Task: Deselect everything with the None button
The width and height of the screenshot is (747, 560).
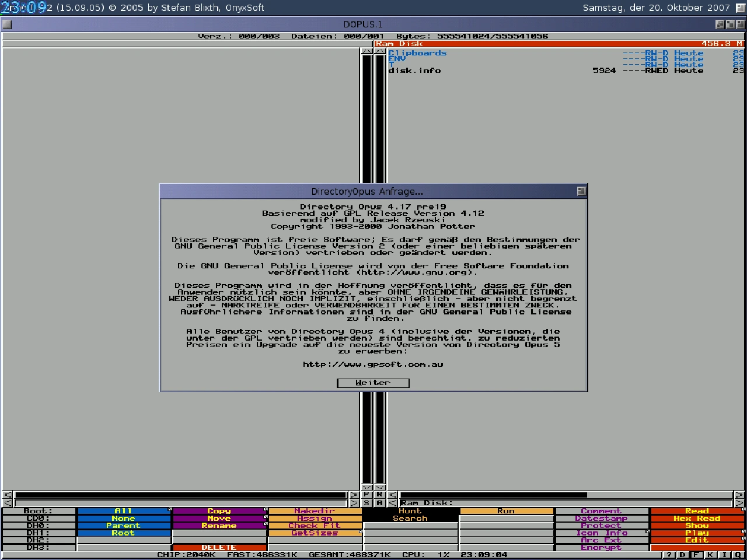Action: 124,518
